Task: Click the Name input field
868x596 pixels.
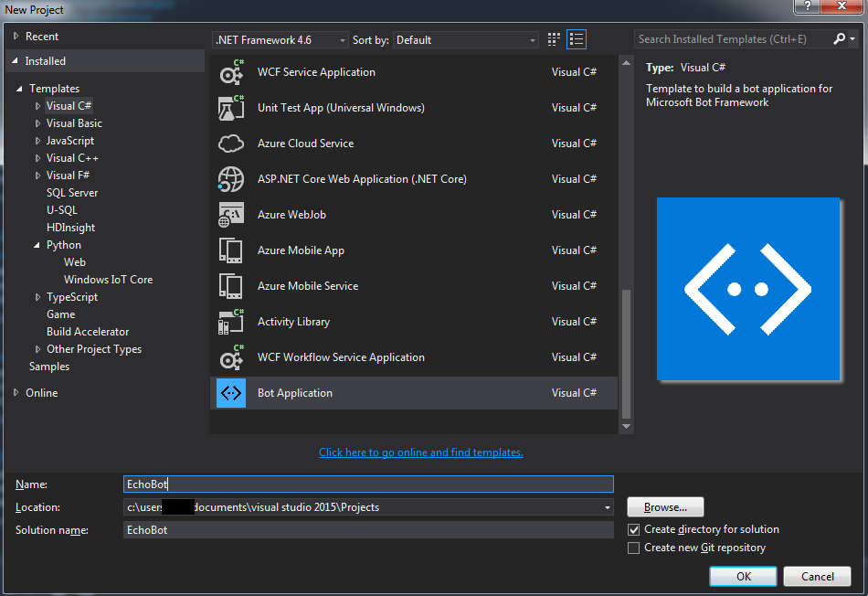Action: point(368,484)
